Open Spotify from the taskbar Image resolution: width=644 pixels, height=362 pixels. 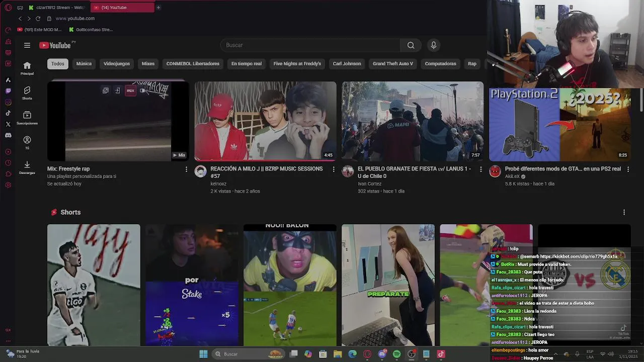396,354
